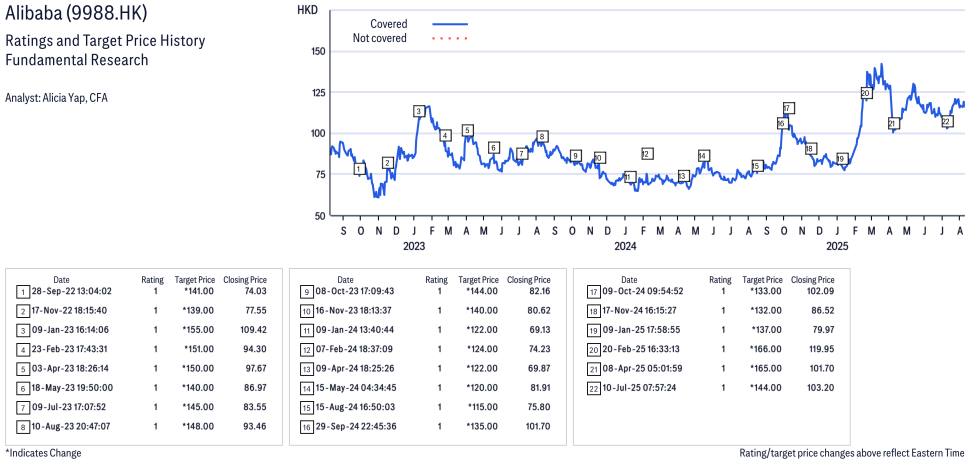Image resolution: width=975 pixels, height=459 pixels.
Task: Click target price *155.00
Action: pos(199,330)
